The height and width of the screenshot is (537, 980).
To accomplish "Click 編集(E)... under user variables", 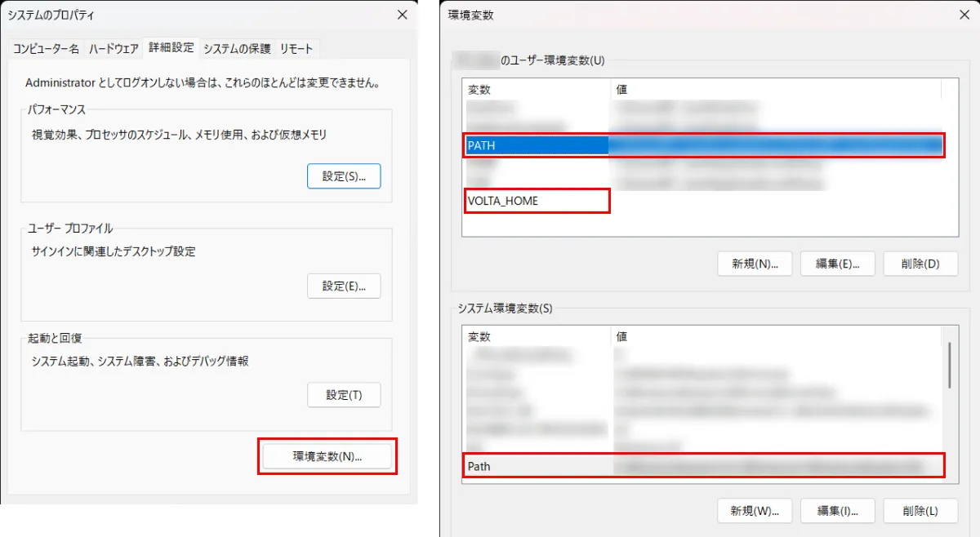I will click(x=838, y=264).
